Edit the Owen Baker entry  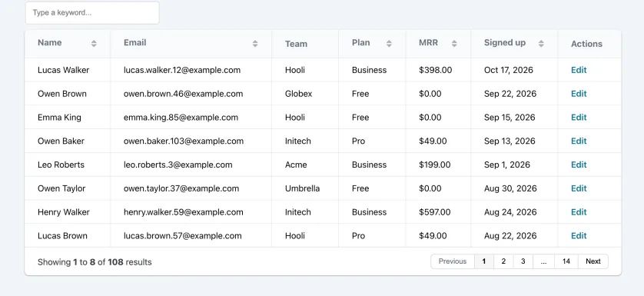(x=579, y=141)
